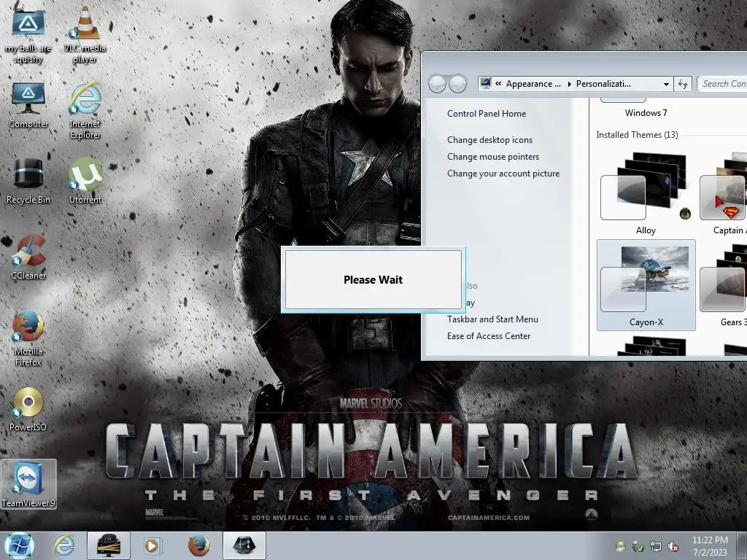Image resolution: width=747 pixels, height=560 pixels.
Task: Open PowerISO desktop shortcut
Action: pyautogui.click(x=28, y=409)
